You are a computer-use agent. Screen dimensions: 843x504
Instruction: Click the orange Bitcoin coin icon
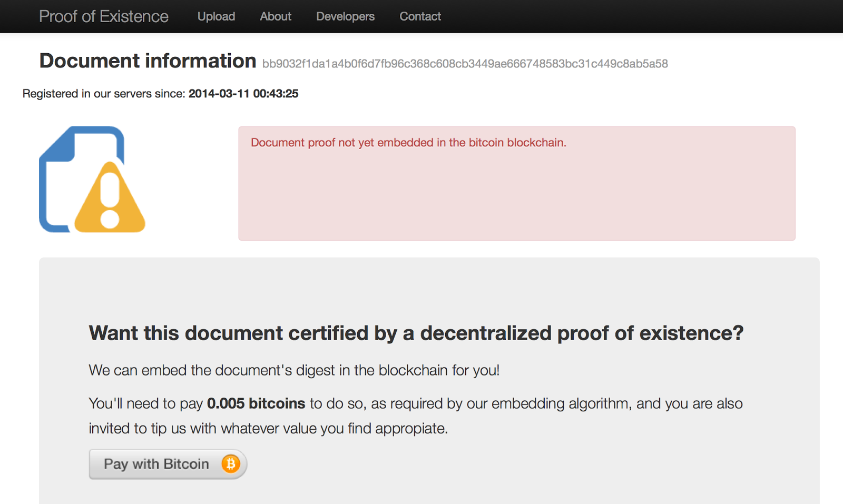point(231,464)
